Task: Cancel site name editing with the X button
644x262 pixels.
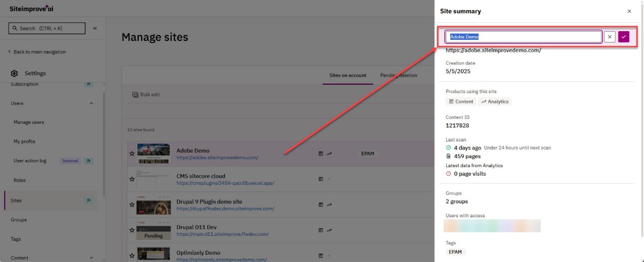Action: pyautogui.click(x=610, y=37)
